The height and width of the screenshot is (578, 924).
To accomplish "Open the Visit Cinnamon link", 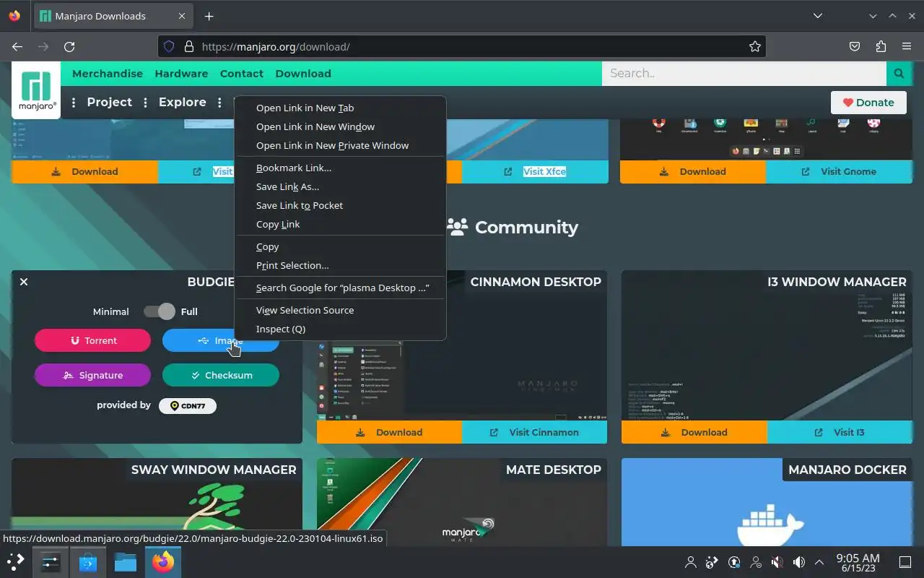I will coord(534,432).
